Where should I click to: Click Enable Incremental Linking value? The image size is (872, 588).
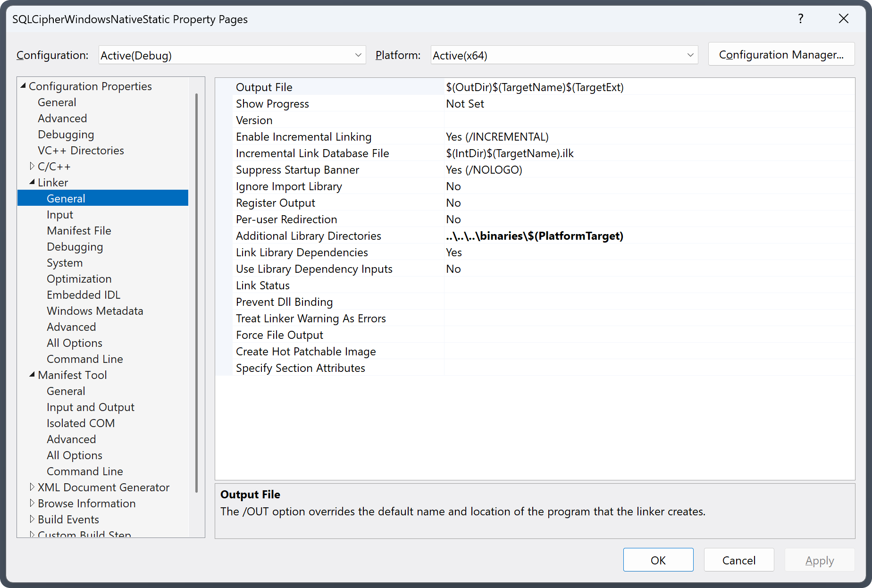click(x=649, y=137)
